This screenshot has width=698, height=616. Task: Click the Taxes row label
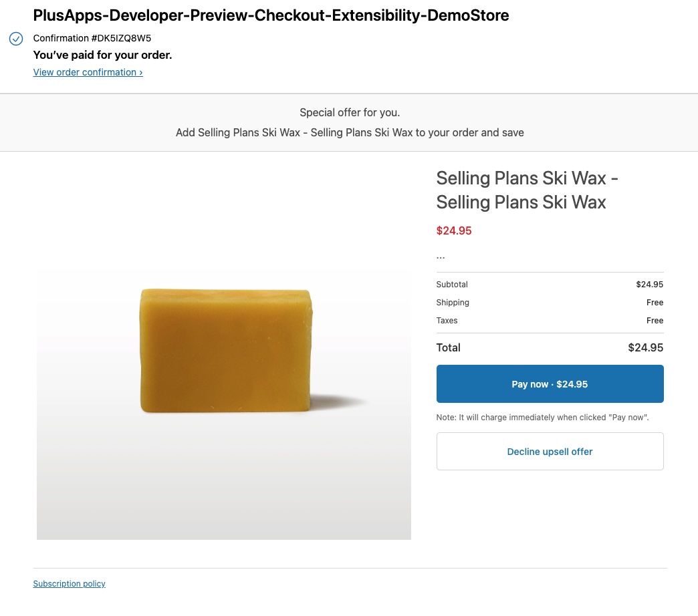click(x=447, y=321)
